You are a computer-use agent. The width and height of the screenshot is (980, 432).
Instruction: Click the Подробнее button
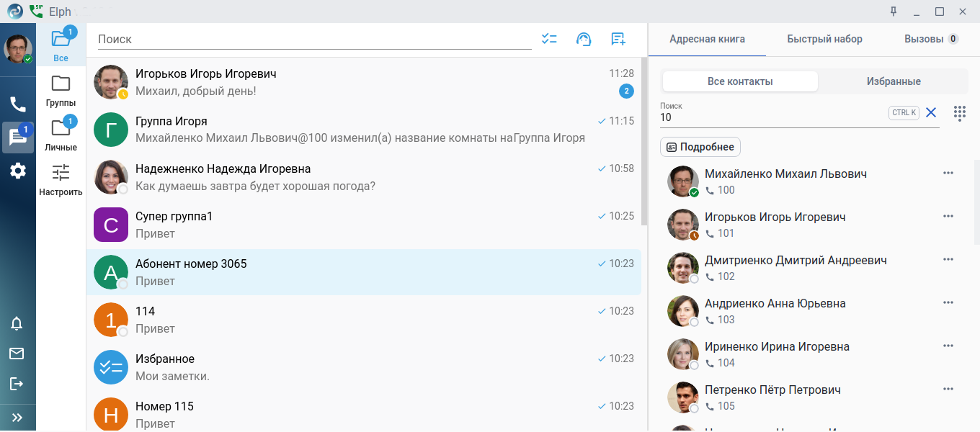click(x=700, y=147)
